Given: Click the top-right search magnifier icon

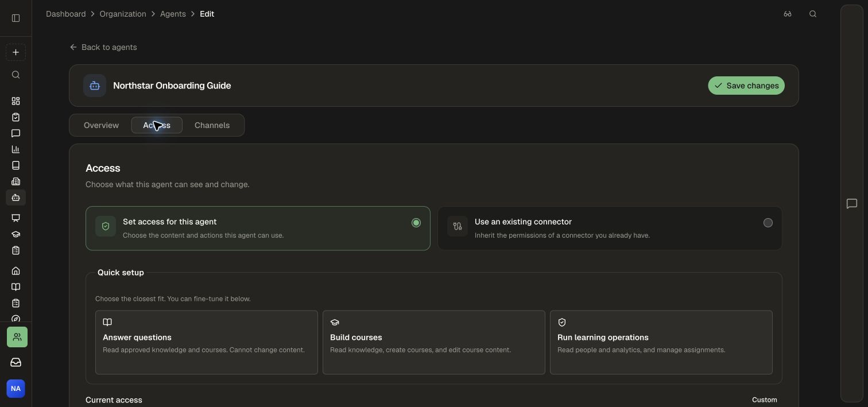Looking at the screenshot, I should (x=813, y=14).
